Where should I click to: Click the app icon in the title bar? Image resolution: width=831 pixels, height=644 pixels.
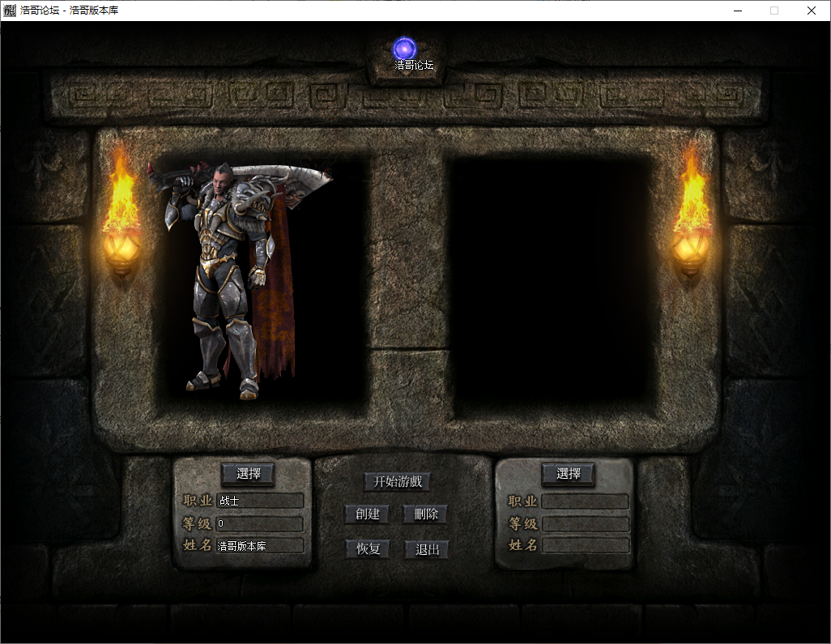(x=10, y=11)
